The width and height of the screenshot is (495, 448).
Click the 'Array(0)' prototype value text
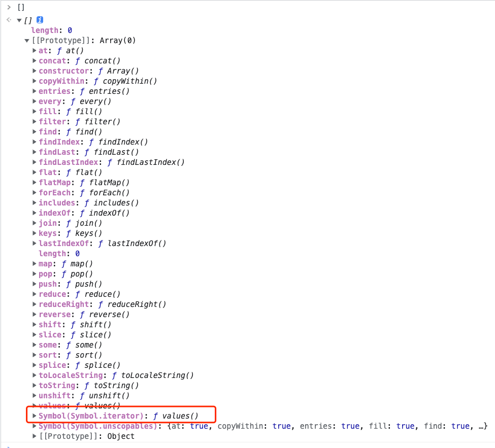118,41
